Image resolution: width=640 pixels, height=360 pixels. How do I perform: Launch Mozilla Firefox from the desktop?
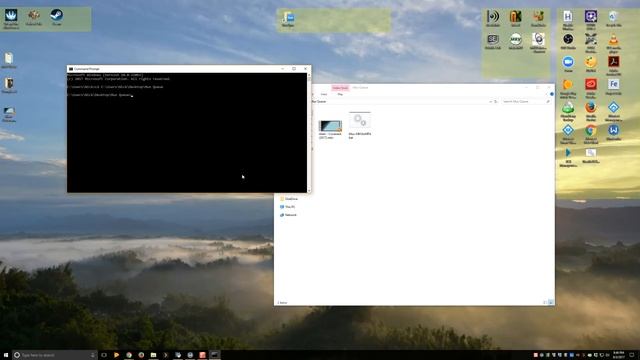pos(591,111)
